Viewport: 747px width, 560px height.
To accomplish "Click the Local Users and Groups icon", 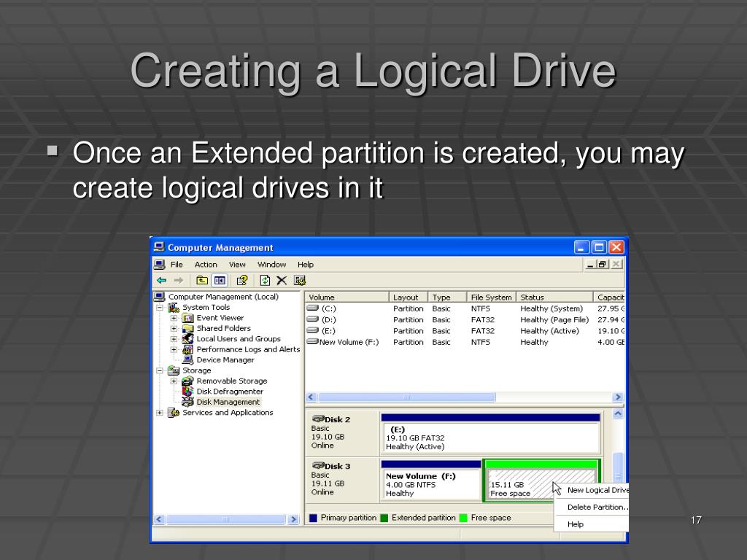I will coord(187,339).
